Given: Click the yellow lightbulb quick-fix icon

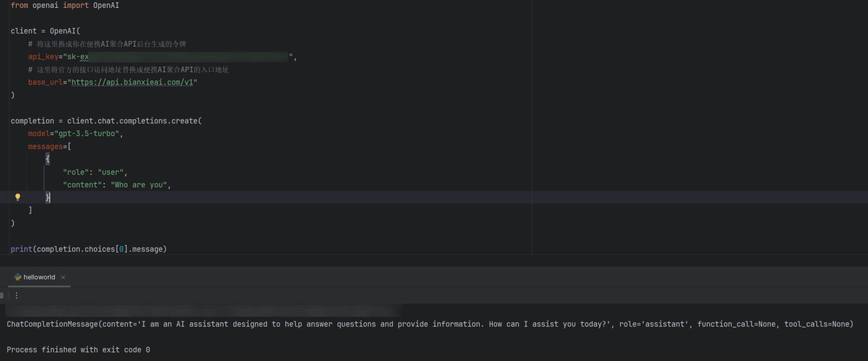Looking at the screenshot, I should (x=18, y=197).
